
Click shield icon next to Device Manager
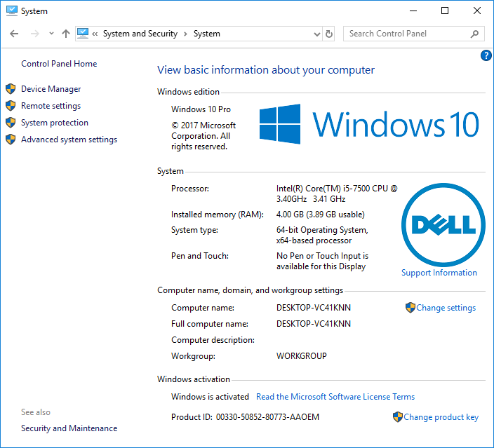pyautogui.click(x=11, y=89)
